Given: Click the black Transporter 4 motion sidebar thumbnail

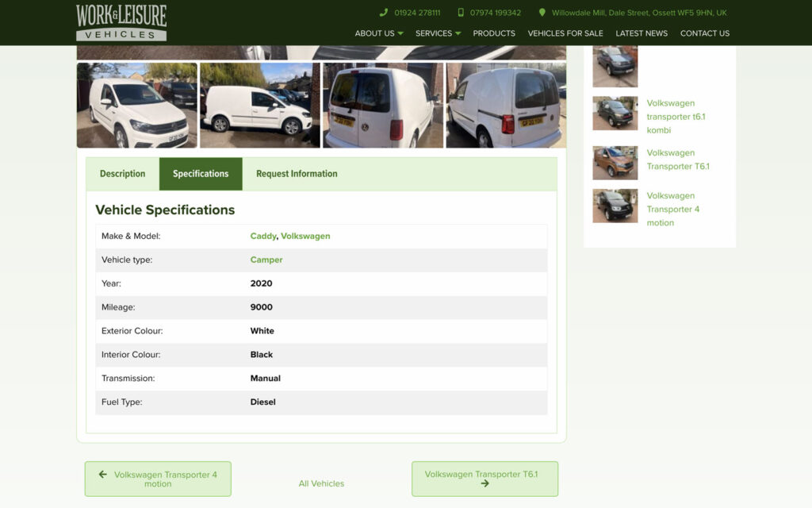Looking at the screenshot, I should 615,206.
